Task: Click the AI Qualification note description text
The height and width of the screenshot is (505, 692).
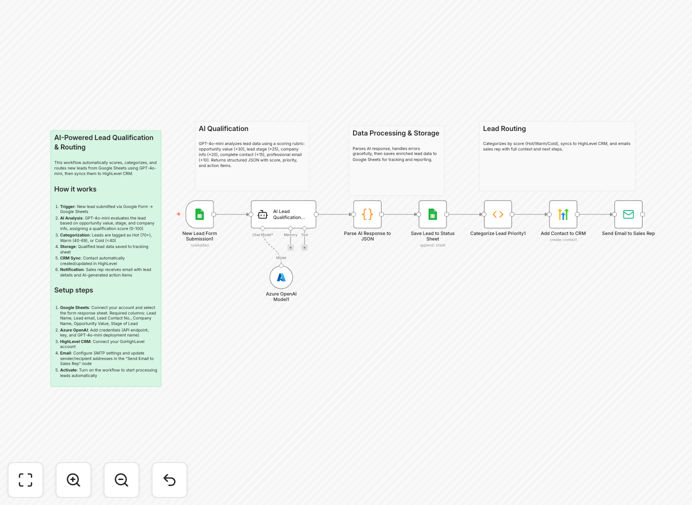Action: 251,155
